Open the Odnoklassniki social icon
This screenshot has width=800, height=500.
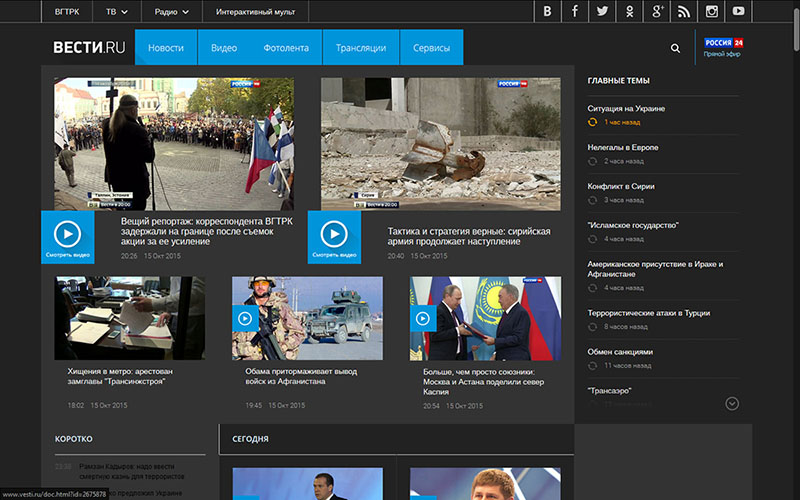630,11
